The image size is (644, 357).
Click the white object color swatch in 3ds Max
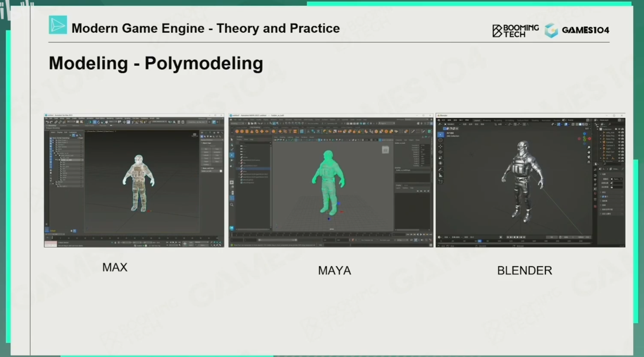[x=221, y=171]
